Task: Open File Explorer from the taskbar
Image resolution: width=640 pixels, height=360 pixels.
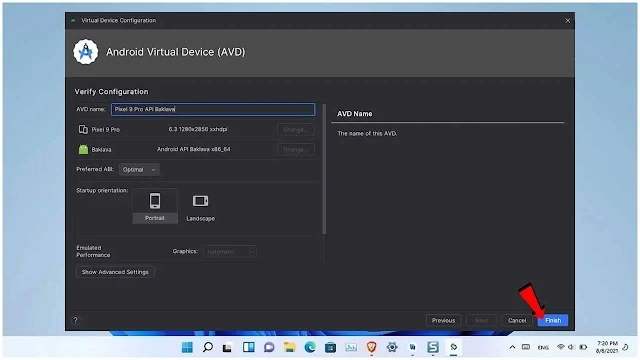Action: [x=290, y=347]
